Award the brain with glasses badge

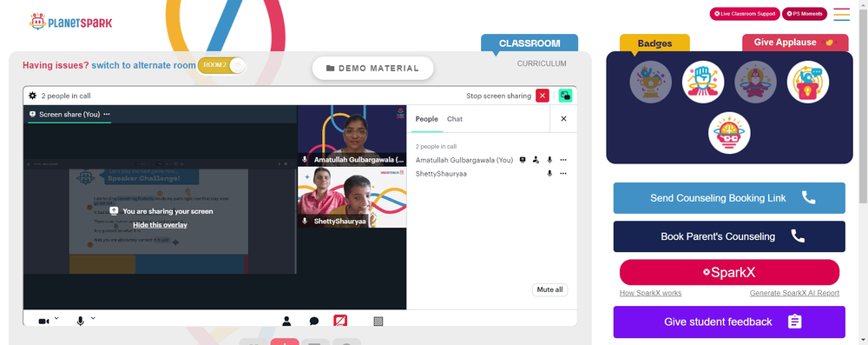pyautogui.click(x=729, y=133)
